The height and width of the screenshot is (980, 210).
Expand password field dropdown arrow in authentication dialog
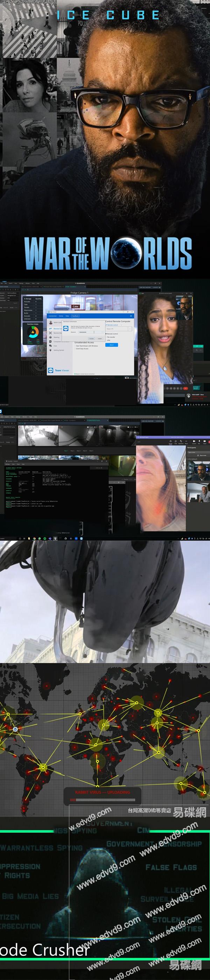pyautogui.click(x=102, y=332)
